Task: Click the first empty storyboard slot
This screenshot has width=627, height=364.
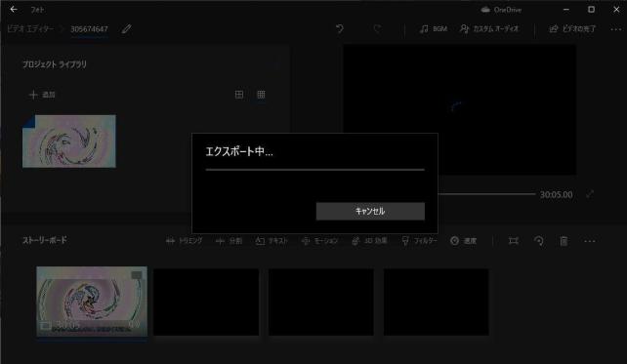Action: click(206, 303)
